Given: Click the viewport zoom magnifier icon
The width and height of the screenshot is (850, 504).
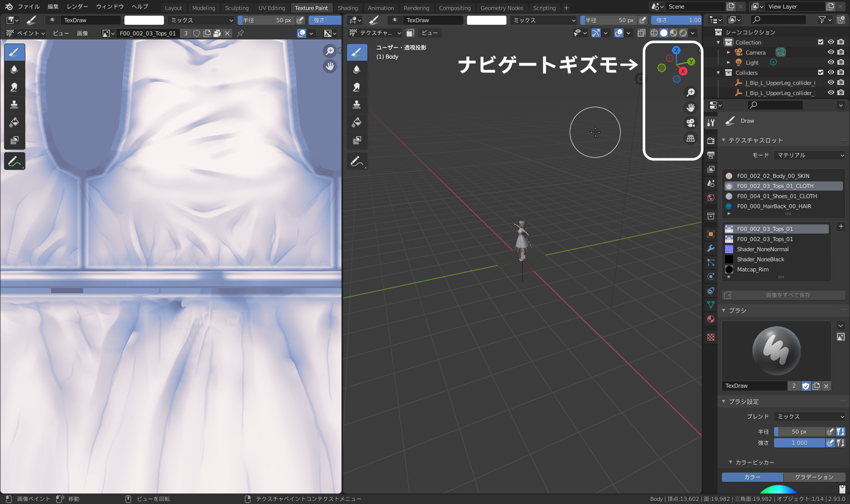Looking at the screenshot, I should [691, 92].
